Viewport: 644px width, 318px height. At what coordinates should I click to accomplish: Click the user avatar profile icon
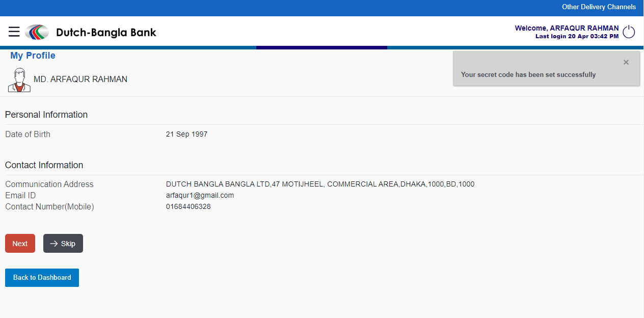(x=19, y=80)
